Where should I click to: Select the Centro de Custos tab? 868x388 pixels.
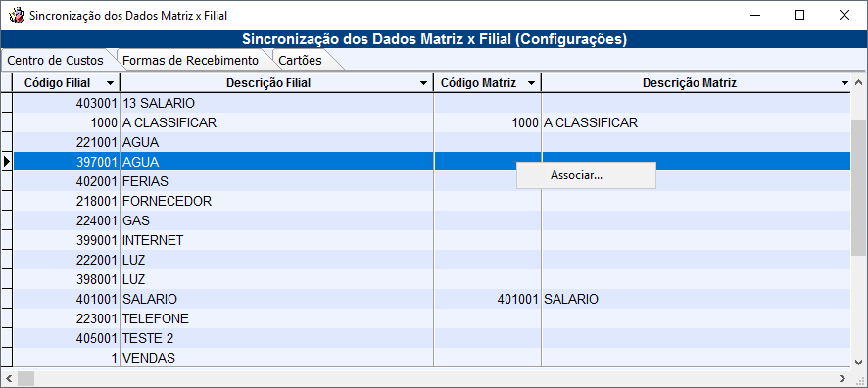coord(56,60)
